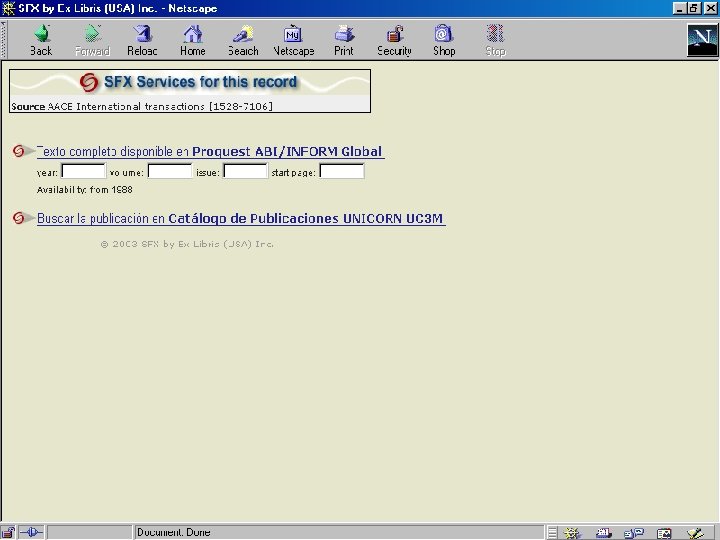Click the Forward navigation button

click(92, 40)
